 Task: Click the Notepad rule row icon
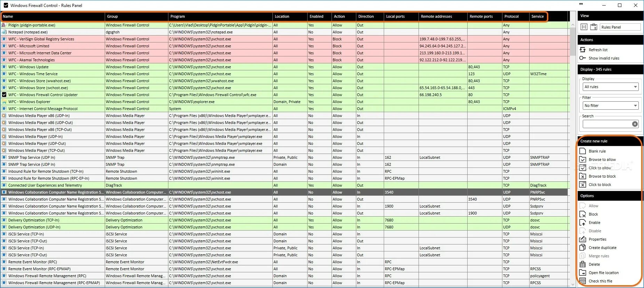pos(4,32)
